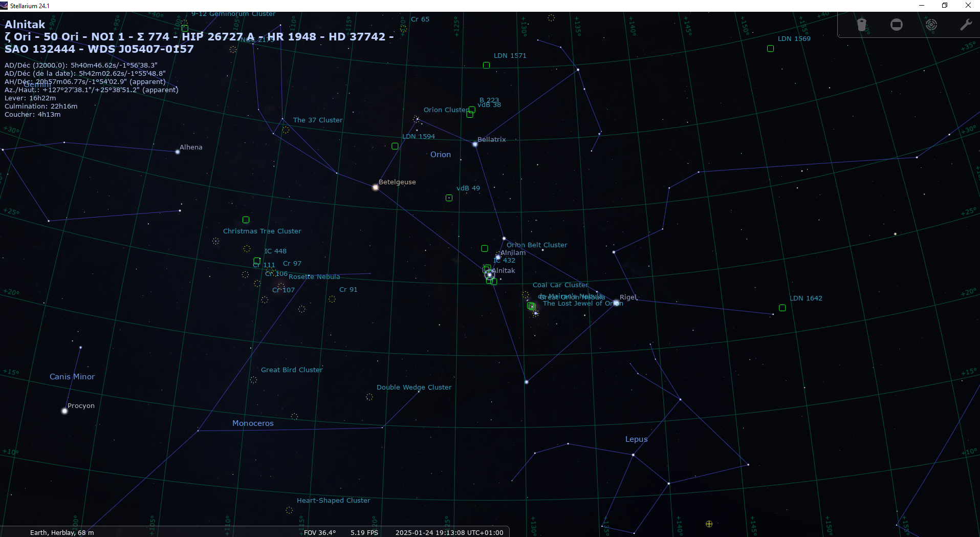Click the Lepus constellation label
Image resolution: width=980 pixels, height=537 pixels.
click(637, 439)
